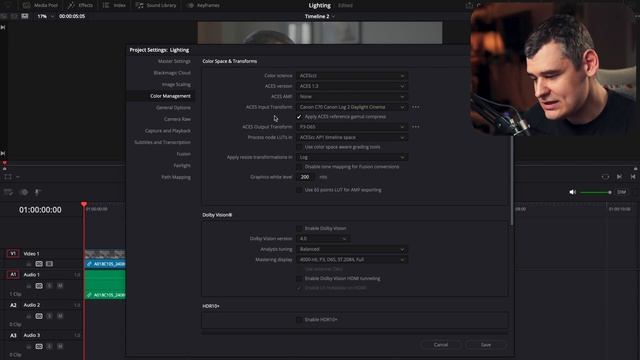Open the Timeline 2 name dropdown
The height and width of the screenshot is (360, 640).
tap(320, 16)
